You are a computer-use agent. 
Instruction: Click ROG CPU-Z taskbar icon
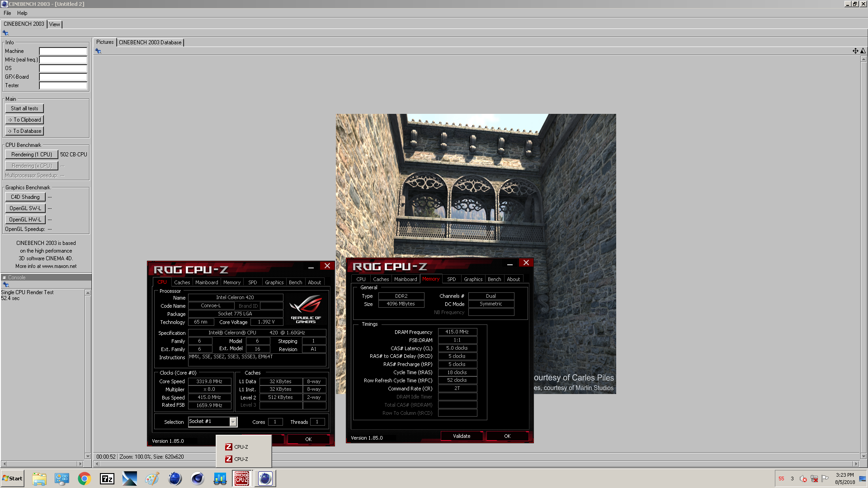(x=242, y=479)
